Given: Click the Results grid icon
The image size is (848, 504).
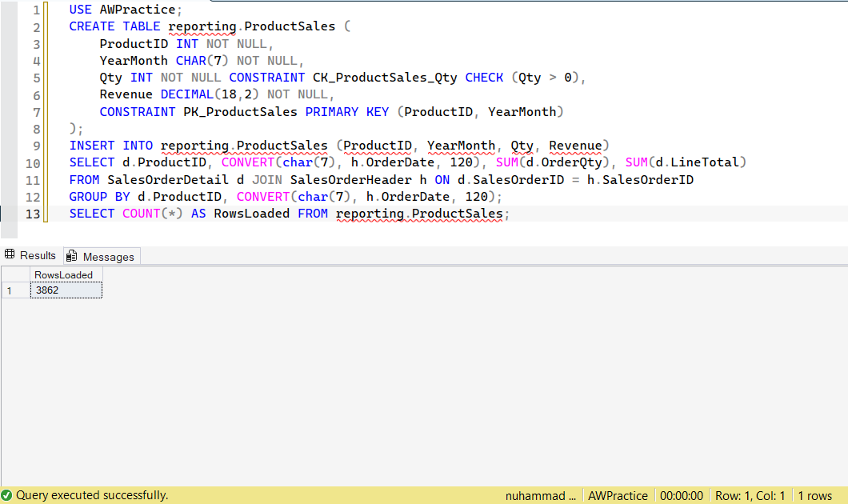Looking at the screenshot, I should coord(10,254).
